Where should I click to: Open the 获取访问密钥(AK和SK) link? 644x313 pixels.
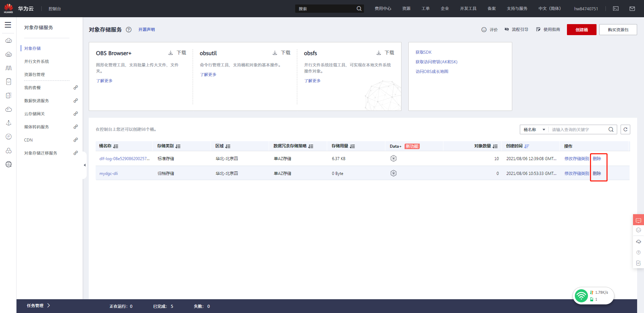point(437,62)
